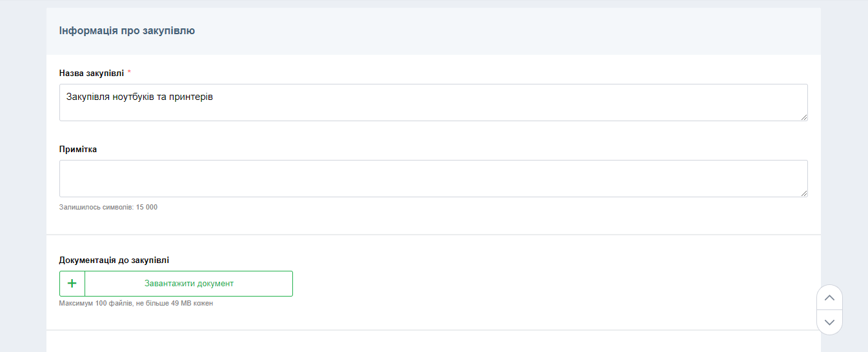The width and height of the screenshot is (868, 352).
Task: Click the red required asterisk beside Назва закупівлі
Action: coord(129,72)
